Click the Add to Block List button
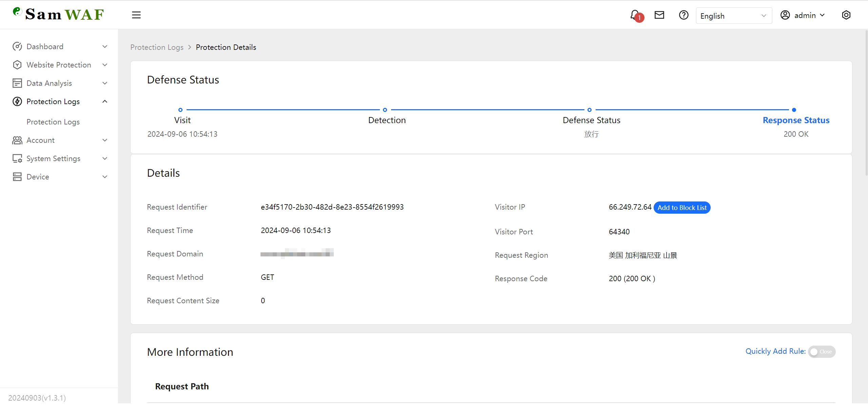 click(x=682, y=208)
